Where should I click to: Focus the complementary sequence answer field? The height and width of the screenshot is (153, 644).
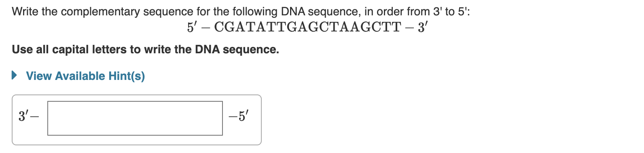coord(135,118)
